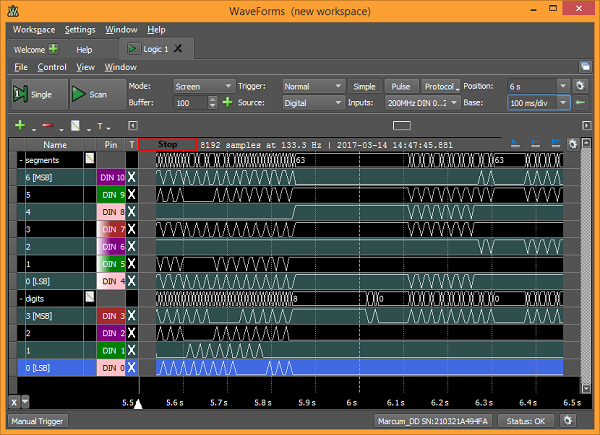The width and height of the screenshot is (600, 435).
Task: Click the Manual Trigger button
Action: point(38,421)
